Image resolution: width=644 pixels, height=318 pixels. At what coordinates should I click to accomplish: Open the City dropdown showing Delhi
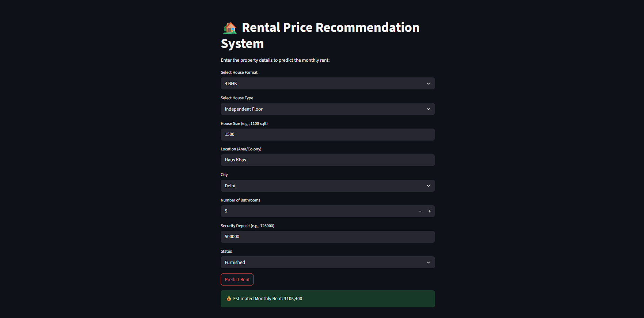(x=328, y=186)
